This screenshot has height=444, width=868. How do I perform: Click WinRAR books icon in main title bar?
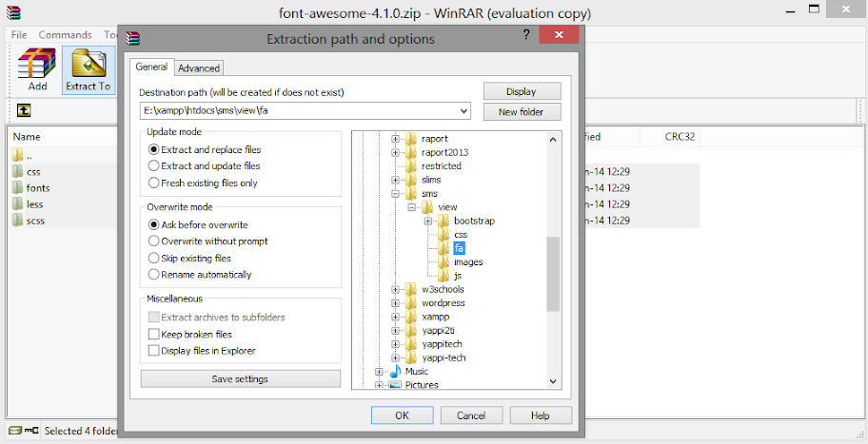tap(13, 12)
